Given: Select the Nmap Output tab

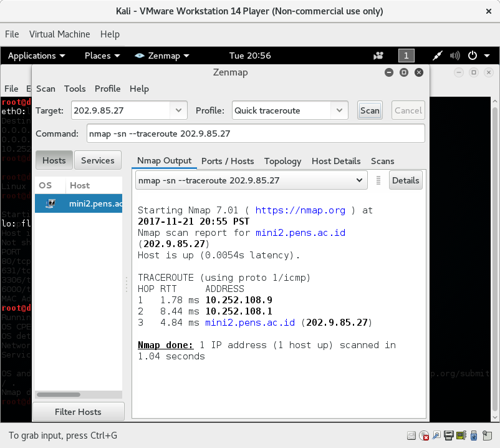Looking at the screenshot, I should pyautogui.click(x=164, y=160).
